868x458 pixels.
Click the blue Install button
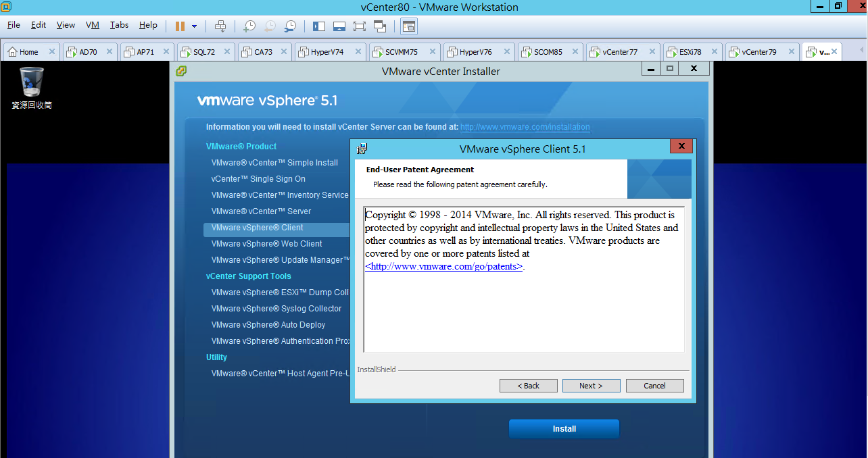[564, 429]
